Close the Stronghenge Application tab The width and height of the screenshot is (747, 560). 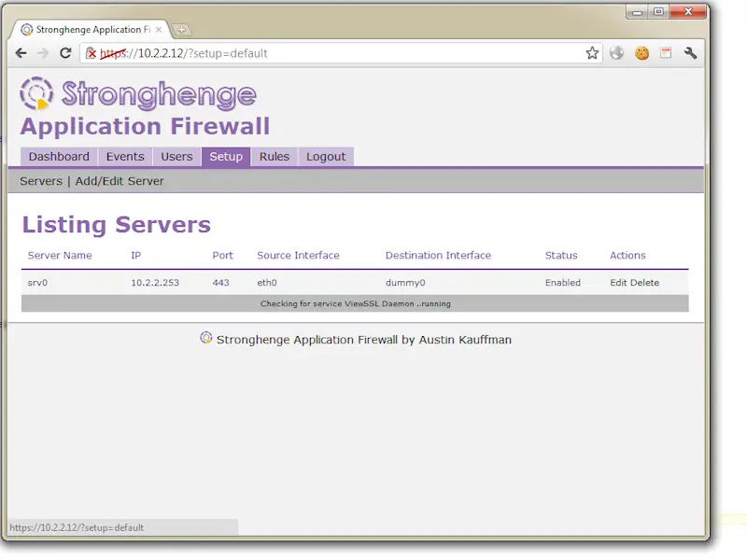[x=159, y=30]
